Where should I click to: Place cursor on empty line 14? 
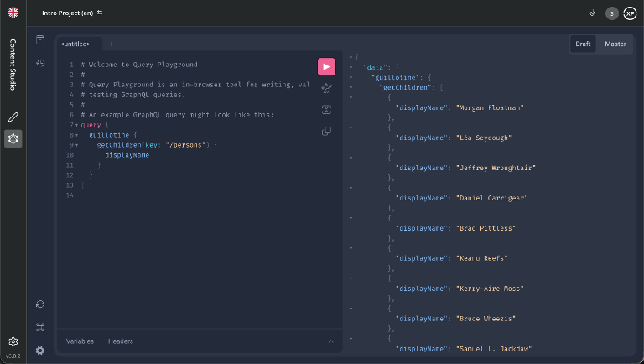point(195,195)
